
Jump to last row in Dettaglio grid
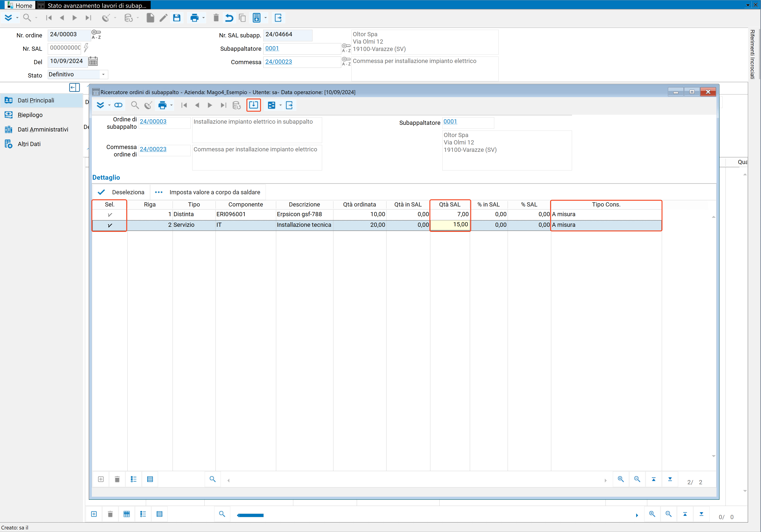670,479
